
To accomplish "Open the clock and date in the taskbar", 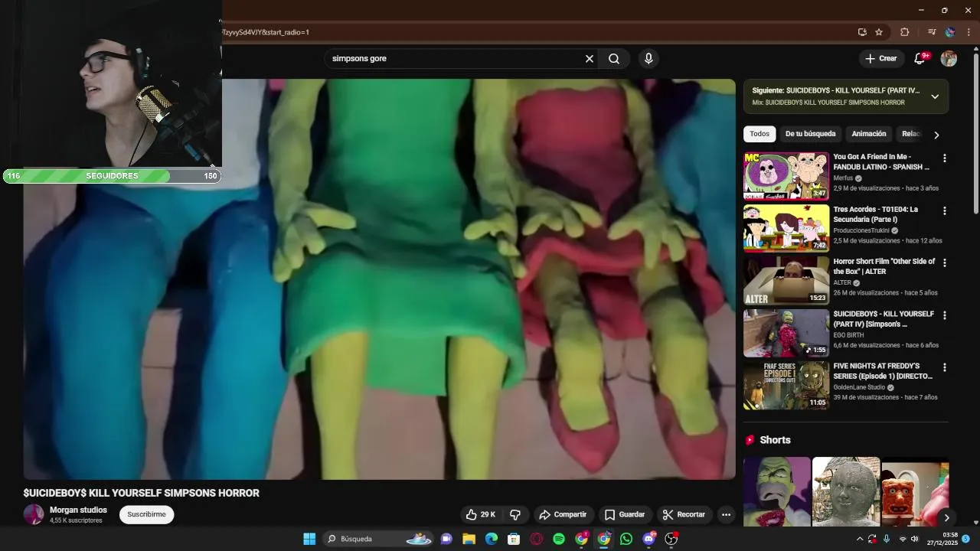I will tap(942, 539).
